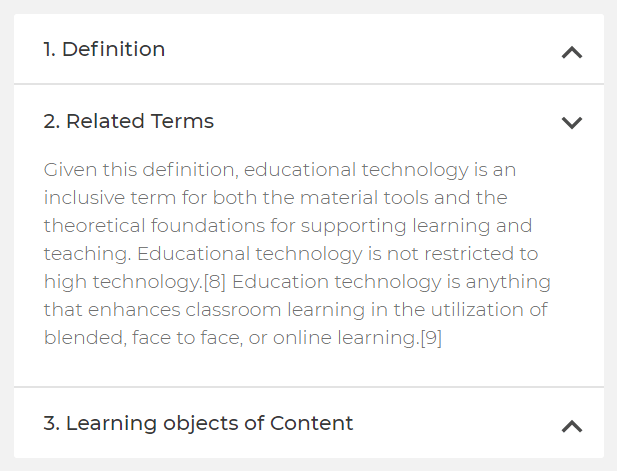Expand the Definition section chevron
The width and height of the screenshot is (617, 471).
pos(571,52)
